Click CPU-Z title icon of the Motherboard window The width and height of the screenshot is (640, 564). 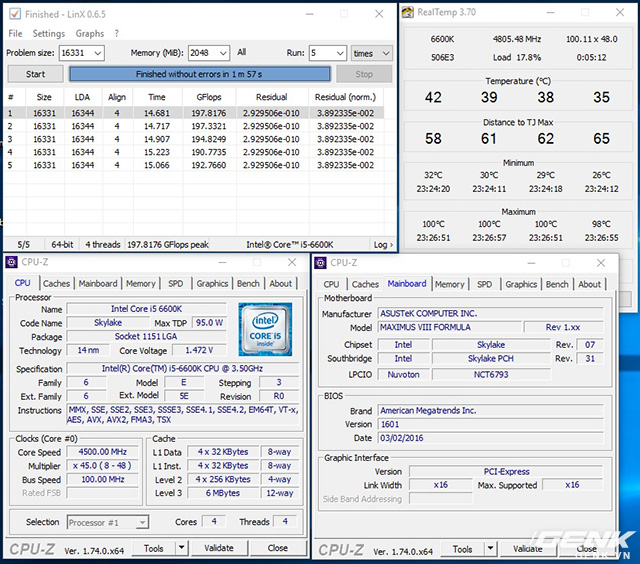[322, 262]
